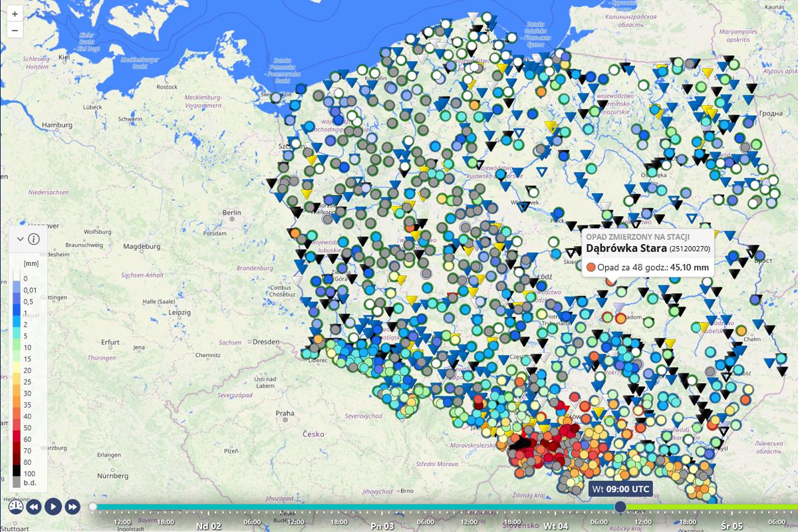Jump to Śr 05 on timeline
Viewport: 798px width, 532px height.
(725, 525)
